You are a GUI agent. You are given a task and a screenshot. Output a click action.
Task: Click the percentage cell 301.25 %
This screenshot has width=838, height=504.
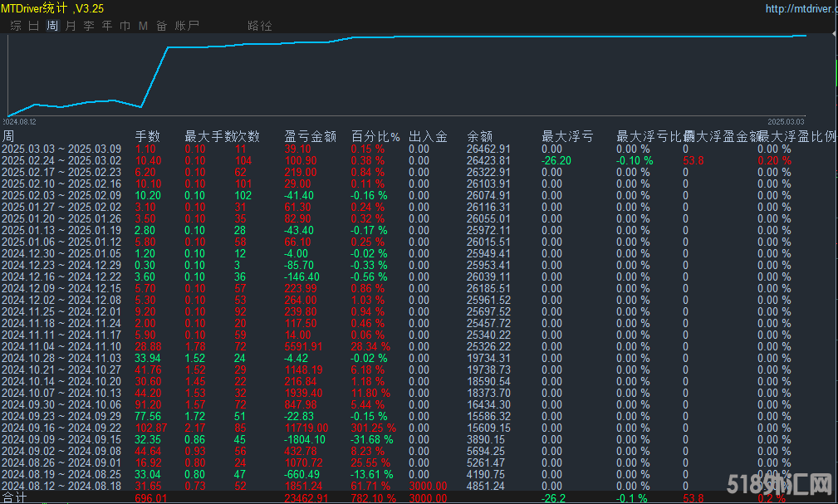(373, 428)
